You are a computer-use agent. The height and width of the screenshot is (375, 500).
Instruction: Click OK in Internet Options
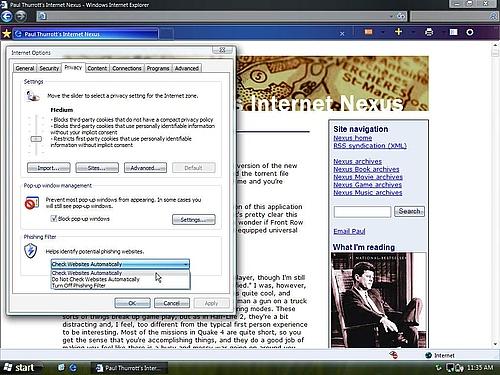pyautogui.click(x=132, y=303)
